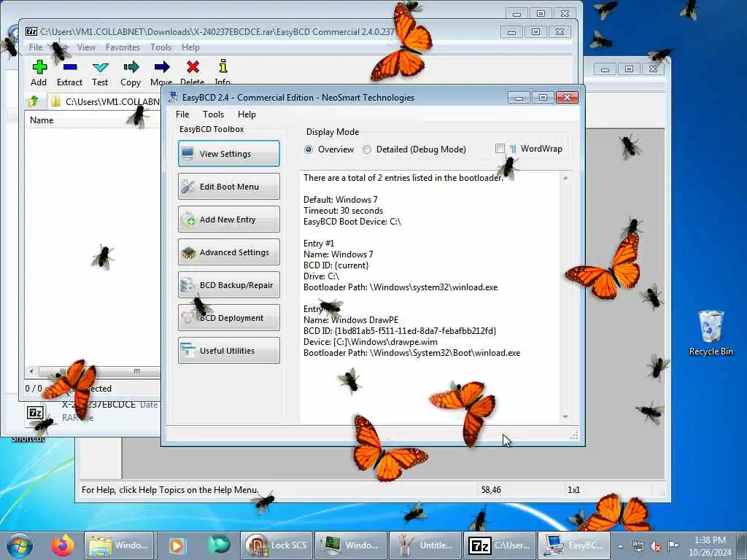Viewport: 747px width, 560px height.
Task: Click scroll down arrow in EasyBCD text area
Action: point(565,416)
